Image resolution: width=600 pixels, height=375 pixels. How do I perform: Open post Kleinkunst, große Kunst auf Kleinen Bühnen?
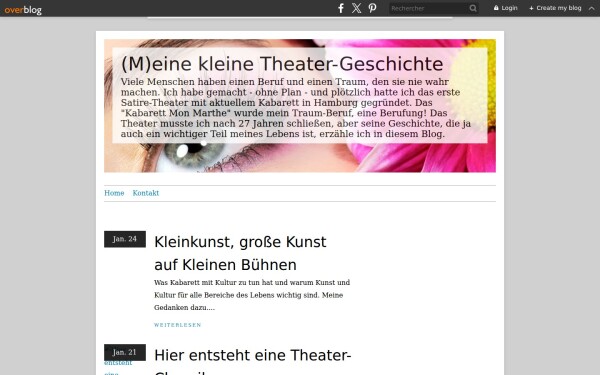click(240, 253)
